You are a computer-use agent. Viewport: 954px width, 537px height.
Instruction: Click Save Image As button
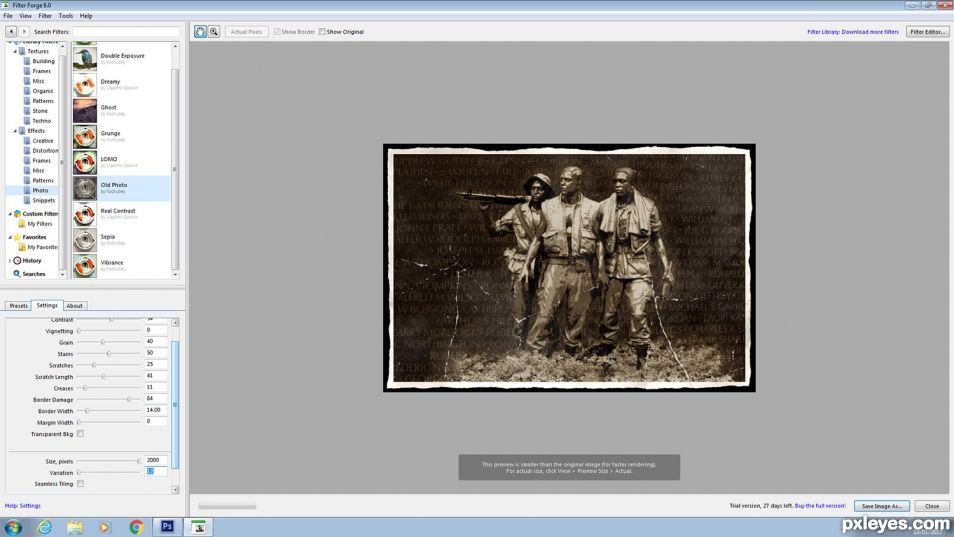[x=882, y=506]
